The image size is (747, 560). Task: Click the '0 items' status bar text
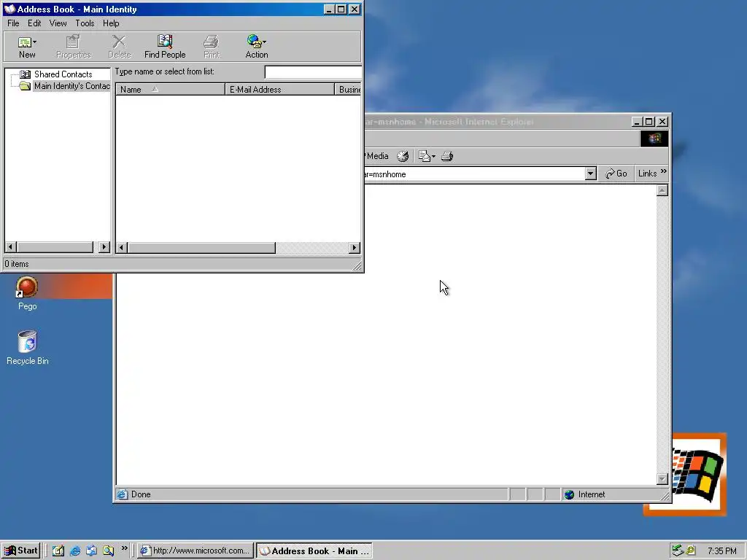pos(17,264)
